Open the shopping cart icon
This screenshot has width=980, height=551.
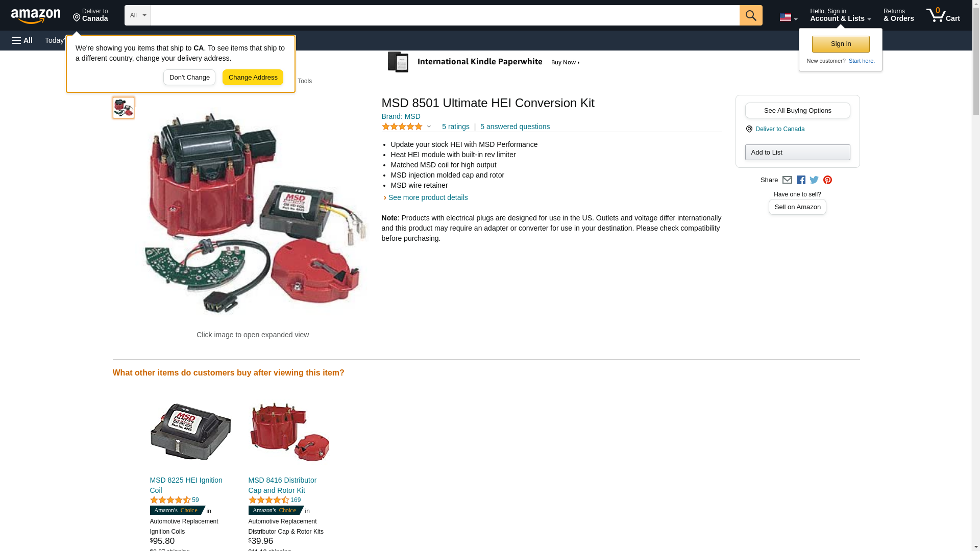coord(943,15)
